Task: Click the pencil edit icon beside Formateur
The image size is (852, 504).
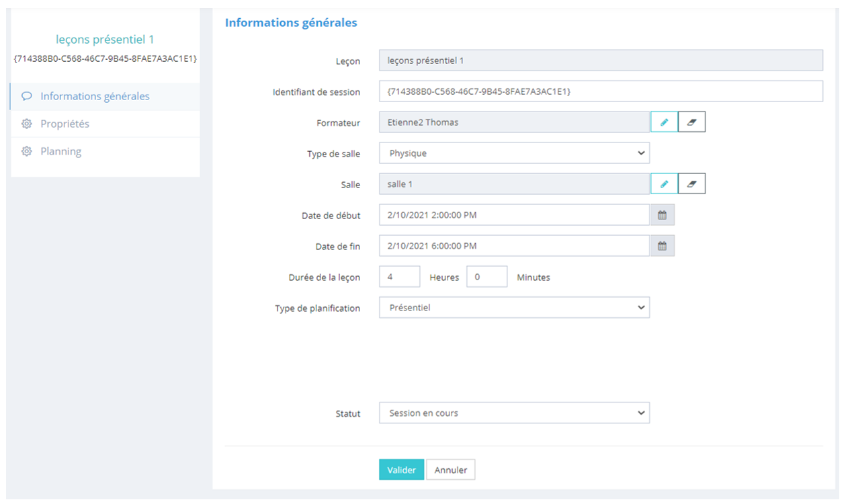Action: tap(664, 122)
